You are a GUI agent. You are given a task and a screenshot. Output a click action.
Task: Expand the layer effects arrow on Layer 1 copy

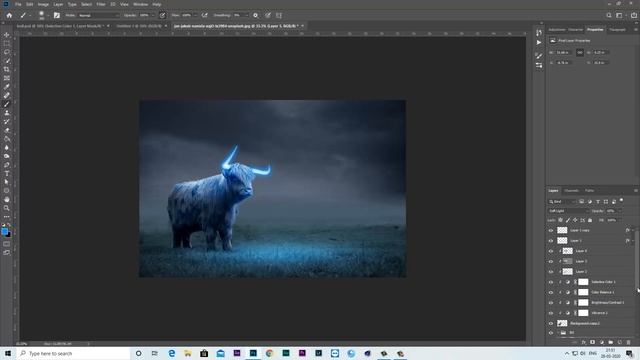(633, 231)
